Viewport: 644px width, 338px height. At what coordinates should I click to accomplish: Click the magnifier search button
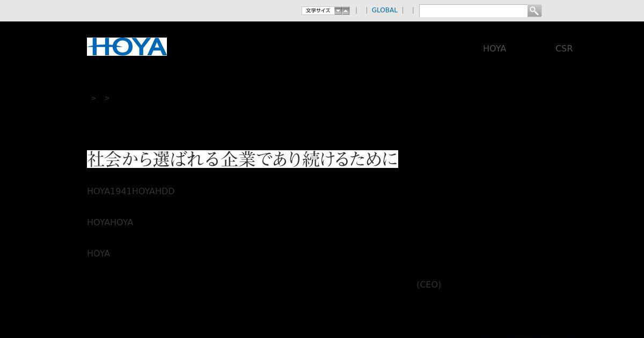534,11
